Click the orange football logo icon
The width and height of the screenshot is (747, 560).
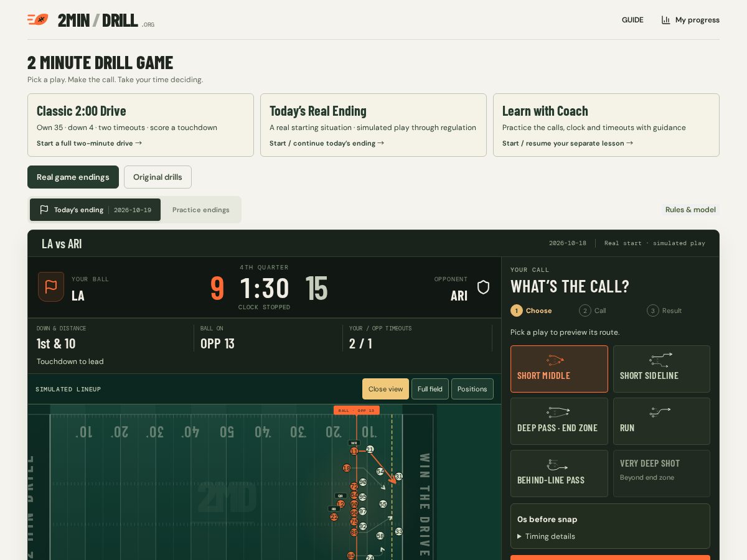pos(38,19)
